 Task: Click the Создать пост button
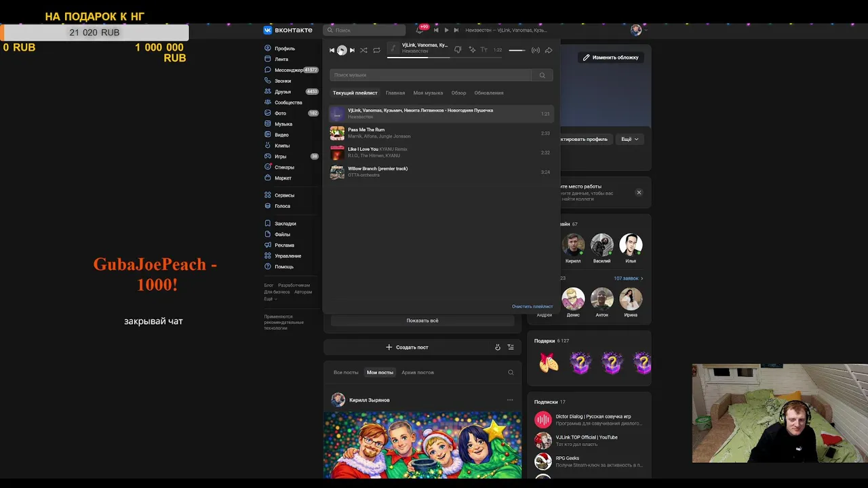pos(407,347)
